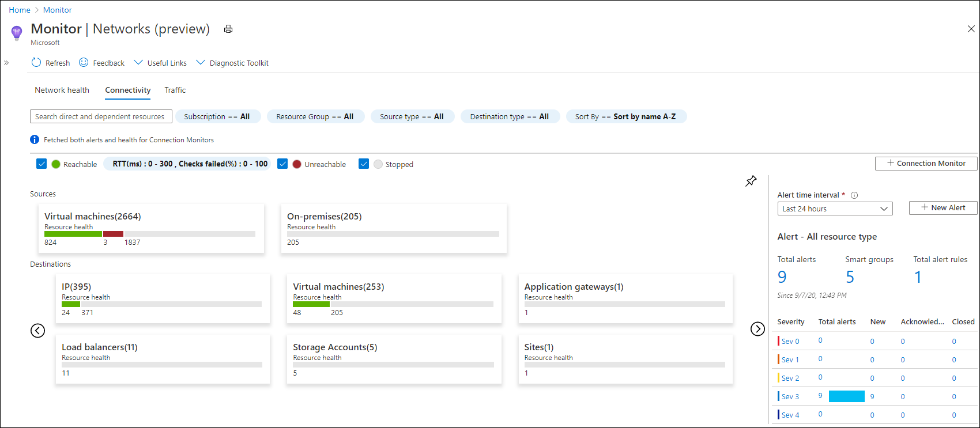Click the print icon beside Networks title
The height and width of the screenshot is (428, 980).
(x=228, y=29)
